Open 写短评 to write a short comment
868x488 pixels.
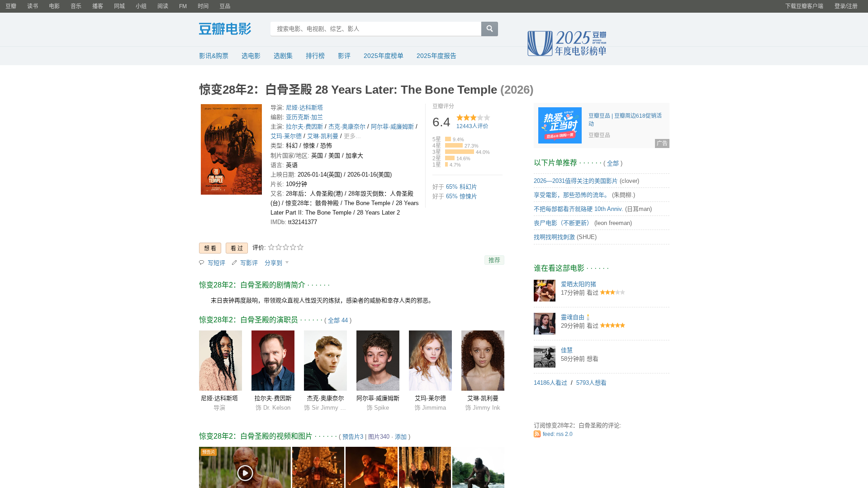[x=216, y=263]
